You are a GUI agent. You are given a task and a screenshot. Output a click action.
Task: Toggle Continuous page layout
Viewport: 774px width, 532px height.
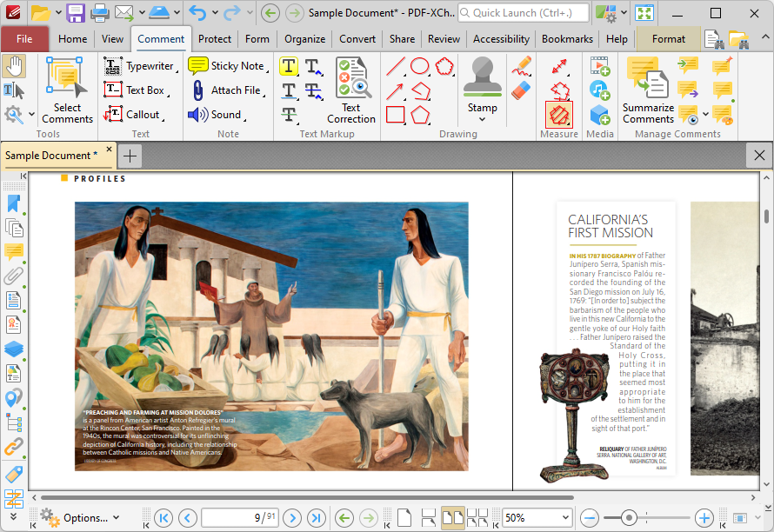tap(429, 518)
